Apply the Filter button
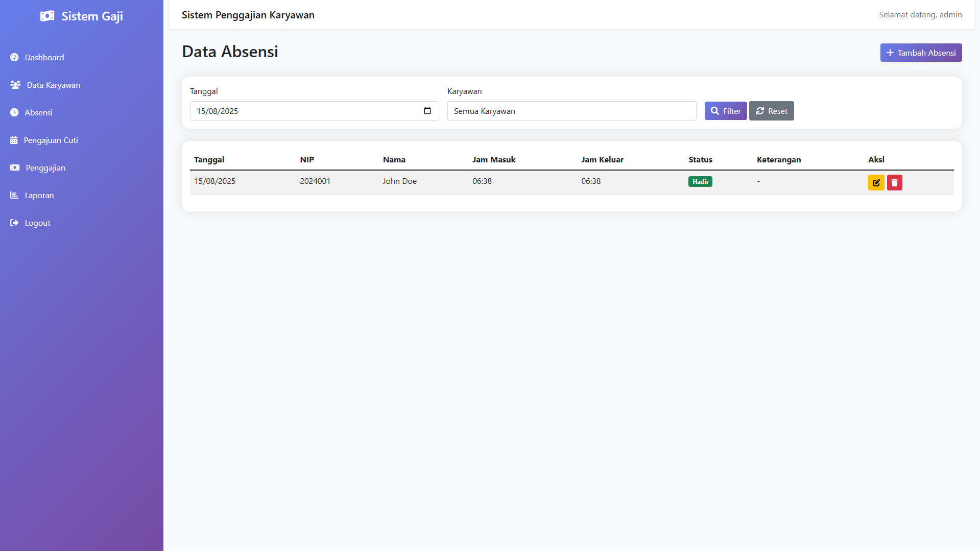 [x=725, y=111]
